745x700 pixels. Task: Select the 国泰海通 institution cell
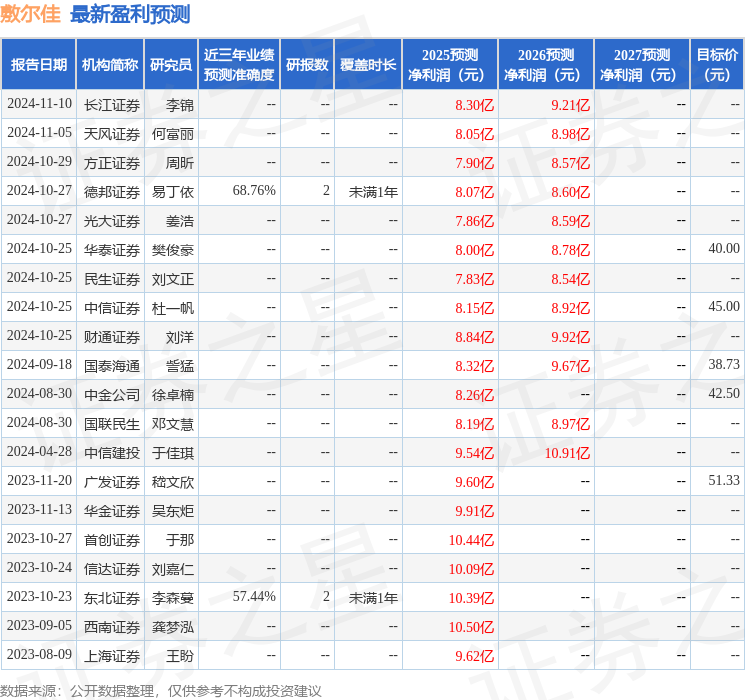pyautogui.click(x=112, y=366)
